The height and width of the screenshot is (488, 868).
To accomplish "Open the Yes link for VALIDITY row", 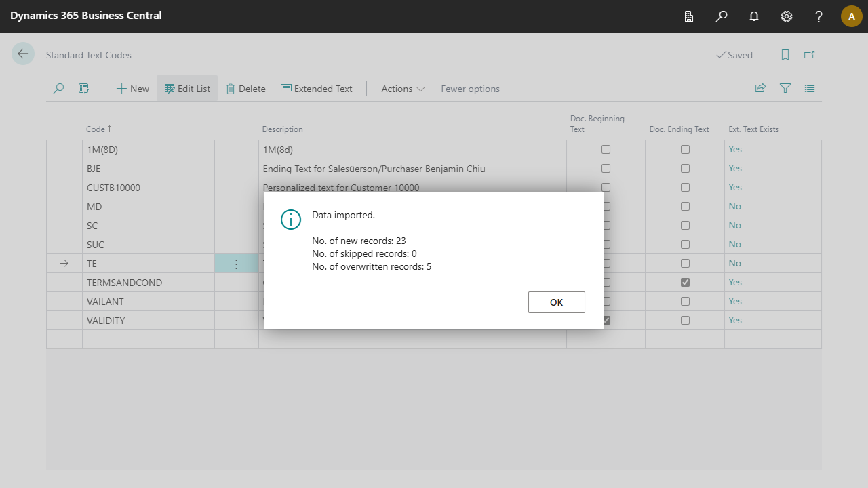I will click(x=735, y=320).
